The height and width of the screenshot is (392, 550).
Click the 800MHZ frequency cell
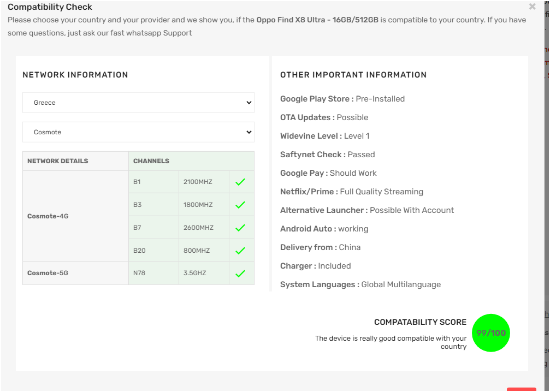(x=204, y=251)
